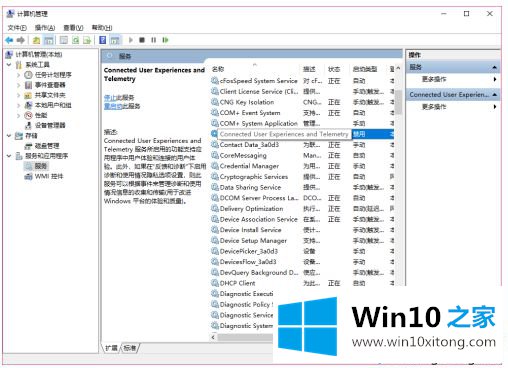Select the COM+ System Application service
This screenshot has width=508, height=368.
258,124
